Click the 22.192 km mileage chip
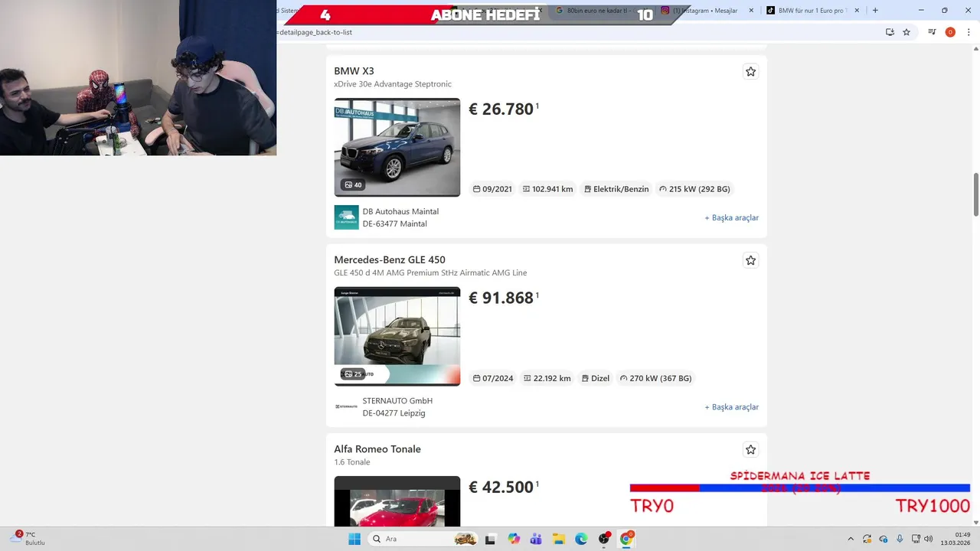 click(547, 378)
